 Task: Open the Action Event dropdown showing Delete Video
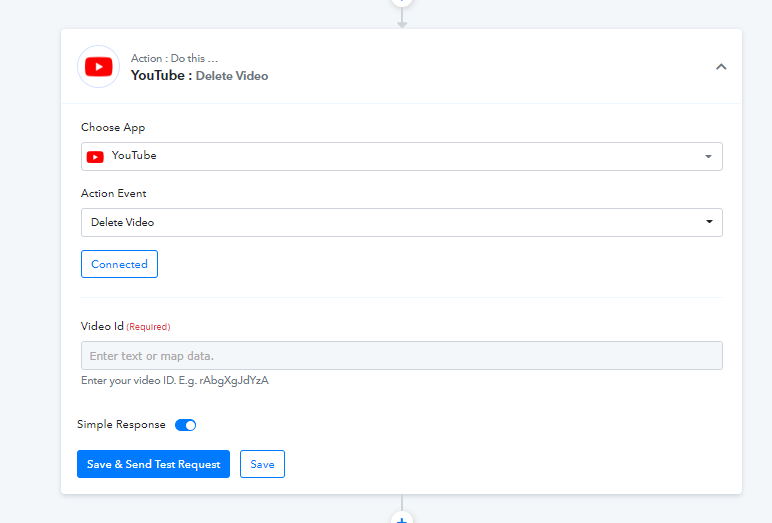coord(402,223)
